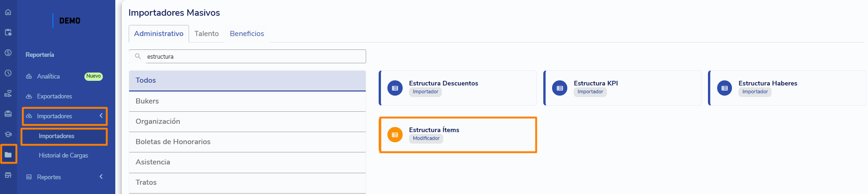Click the dollar coin icon in rail

pos(8,53)
